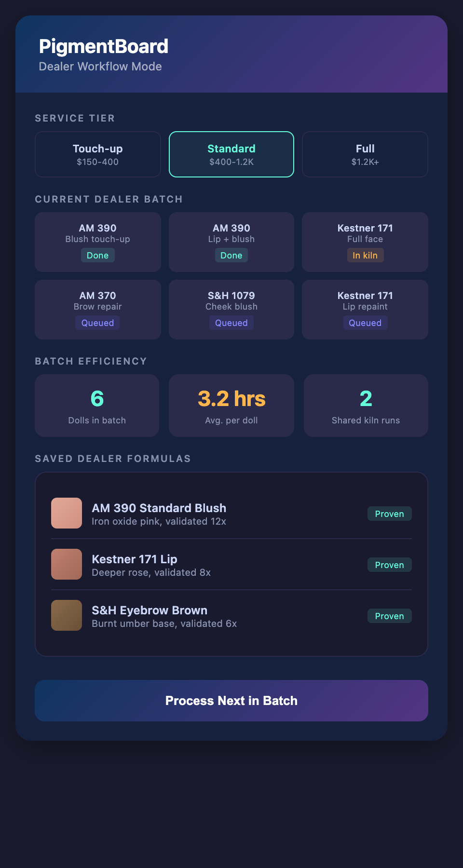
Task: Select the S&H Eyebrow Brown swatch
Action: (66, 615)
